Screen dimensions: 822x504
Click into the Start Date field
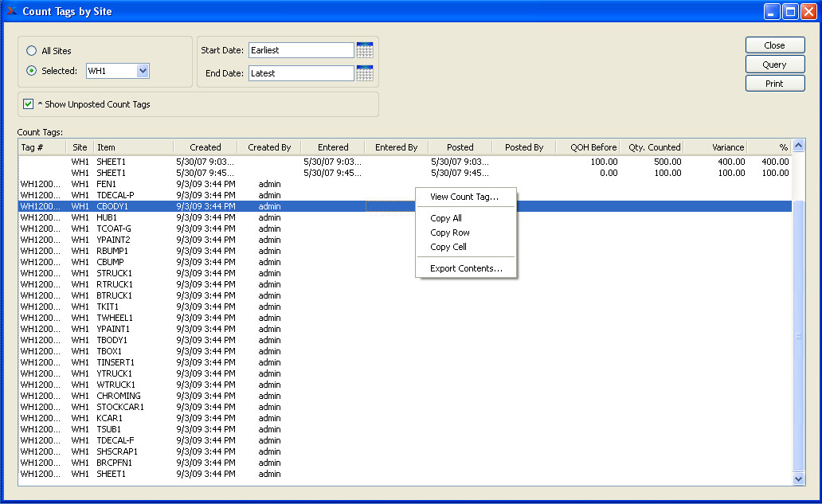tap(300, 50)
